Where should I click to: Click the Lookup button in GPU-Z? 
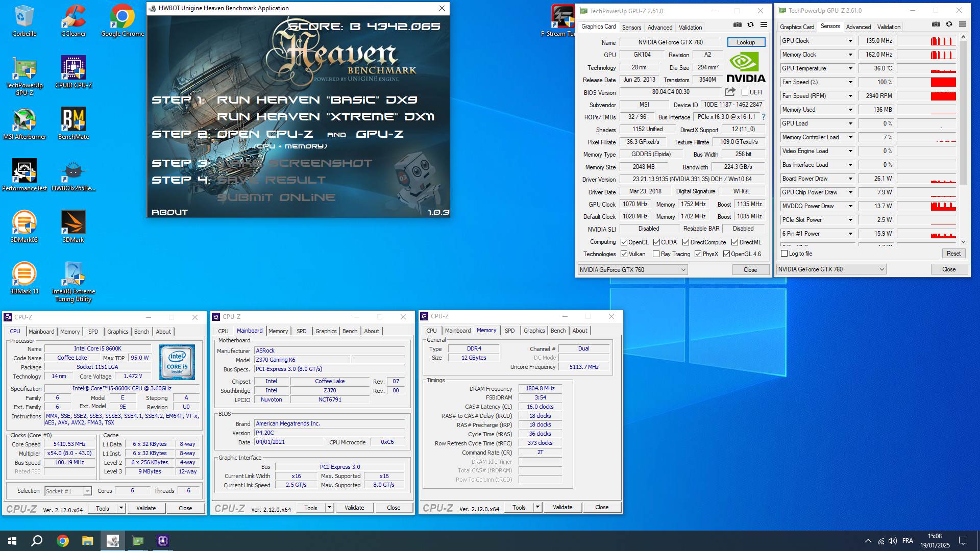[x=746, y=42]
